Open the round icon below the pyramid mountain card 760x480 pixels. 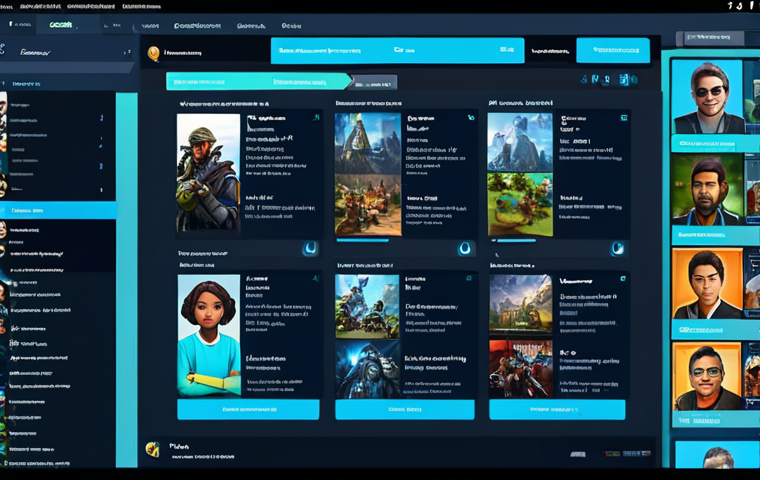tap(464, 248)
